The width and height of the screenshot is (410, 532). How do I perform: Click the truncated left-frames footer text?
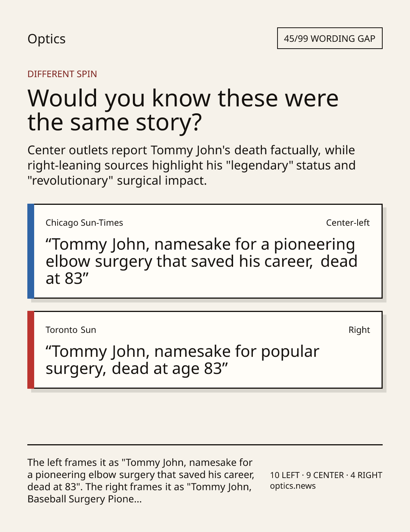(141, 480)
